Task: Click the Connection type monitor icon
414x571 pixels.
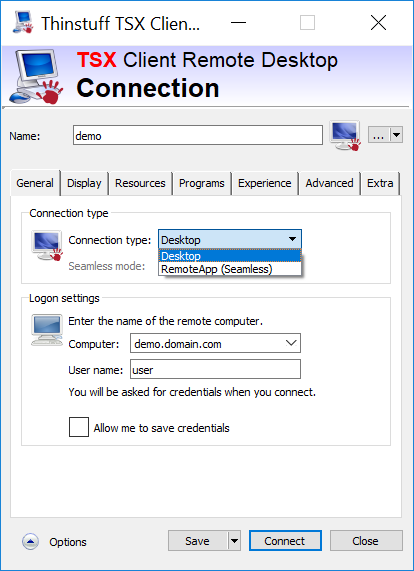Action: coord(47,245)
